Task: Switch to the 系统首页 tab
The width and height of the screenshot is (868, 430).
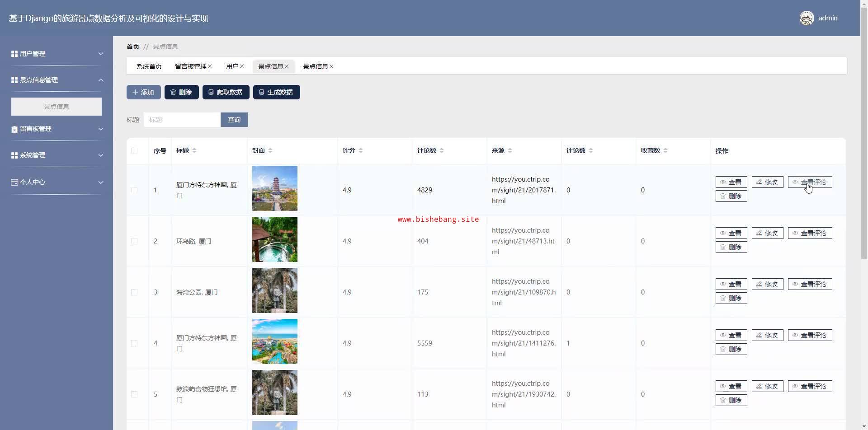Action: [x=149, y=66]
